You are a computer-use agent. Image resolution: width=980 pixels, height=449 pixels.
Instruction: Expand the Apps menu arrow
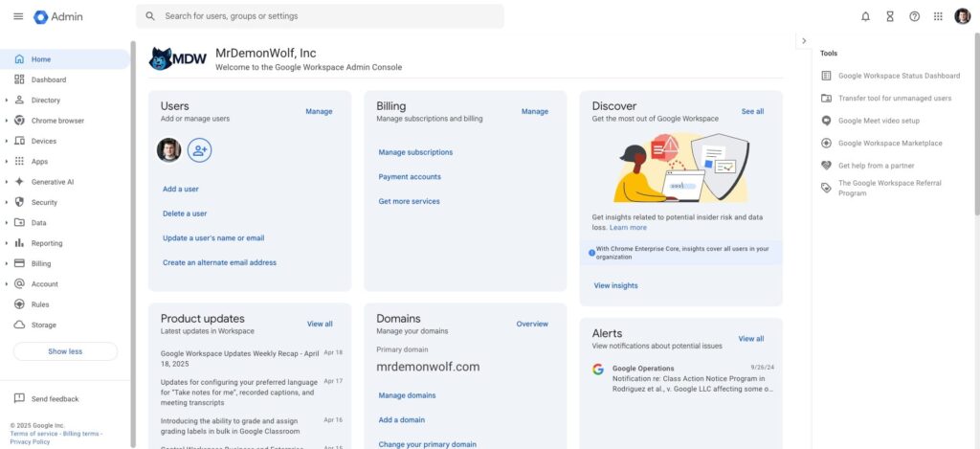click(x=7, y=162)
